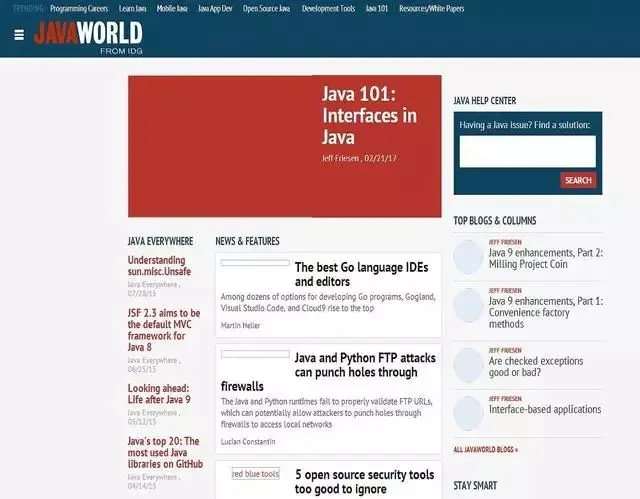The image size is (640, 499).
Task: Click FTP attacks article thumbnail image
Action: tap(255, 354)
